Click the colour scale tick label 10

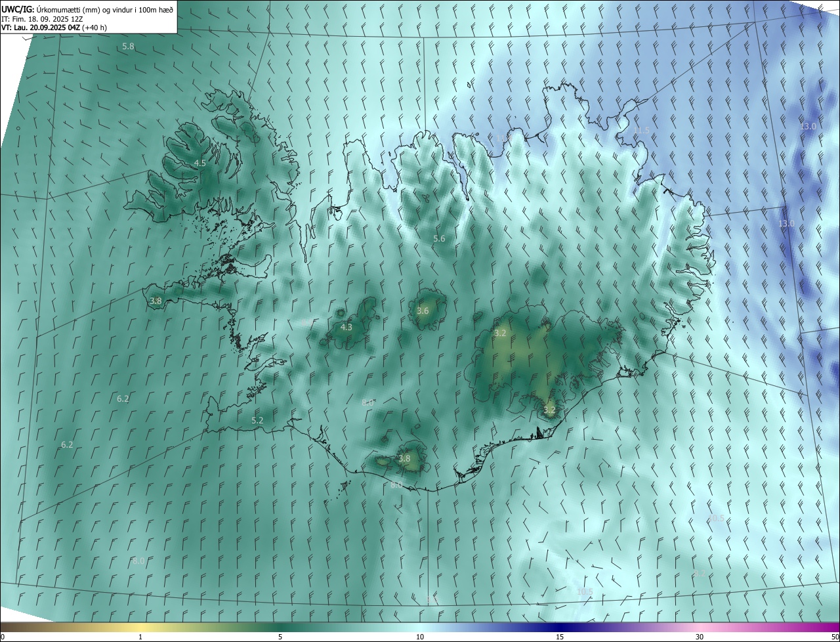coord(420,637)
